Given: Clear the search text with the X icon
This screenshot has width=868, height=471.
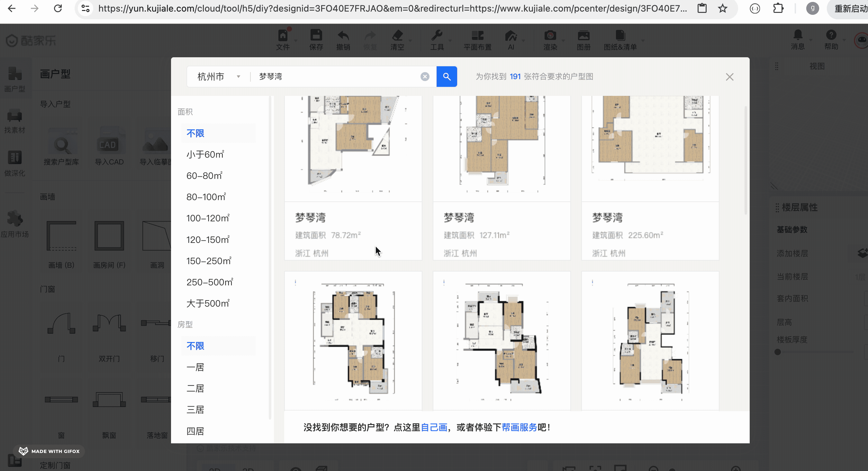Looking at the screenshot, I should [425, 77].
